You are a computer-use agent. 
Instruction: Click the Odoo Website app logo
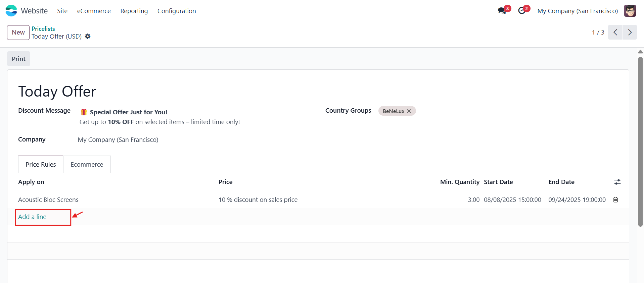pyautogui.click(x=11, y=11)
